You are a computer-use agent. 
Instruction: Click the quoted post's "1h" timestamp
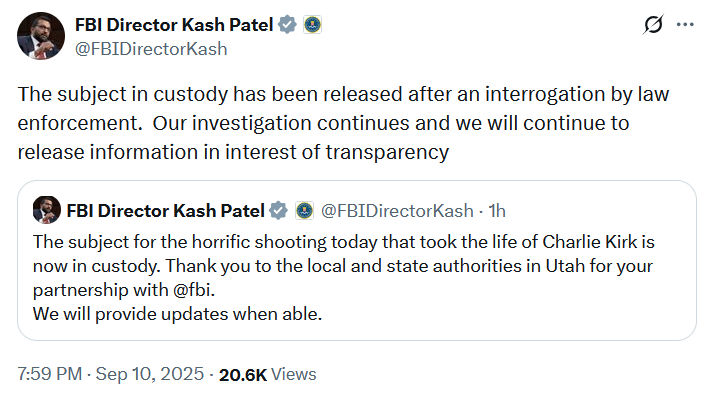(497, 211)
